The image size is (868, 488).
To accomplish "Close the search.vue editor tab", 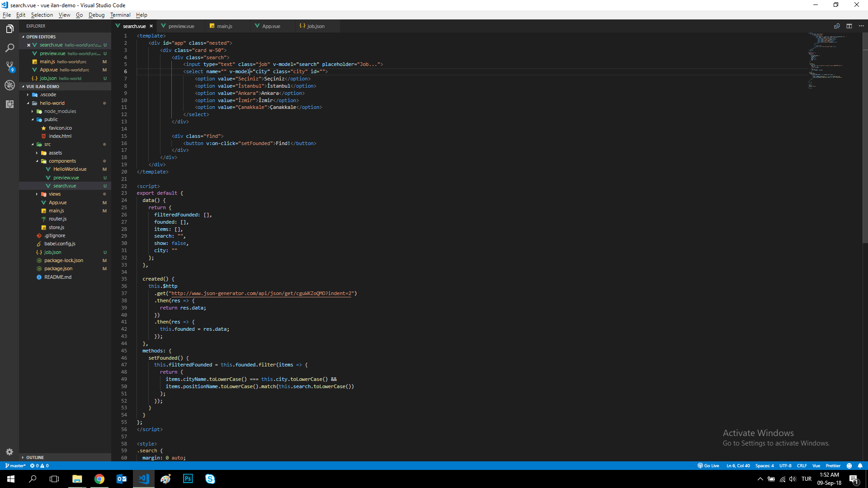I will click(x=151, y=26).
